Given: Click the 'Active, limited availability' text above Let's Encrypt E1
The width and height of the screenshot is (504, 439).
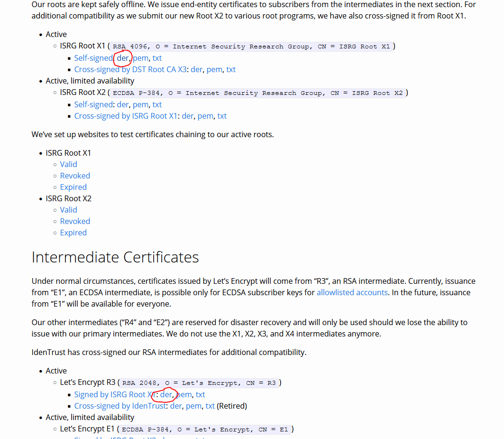Looking at the screenshot, I should pyautogui.click(x=90, y=418).
